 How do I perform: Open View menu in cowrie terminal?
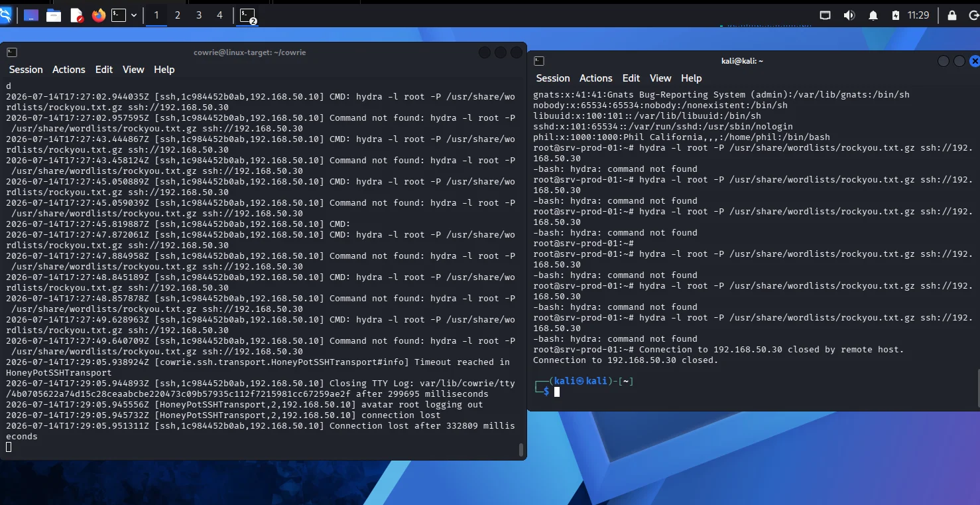point(133,70)
